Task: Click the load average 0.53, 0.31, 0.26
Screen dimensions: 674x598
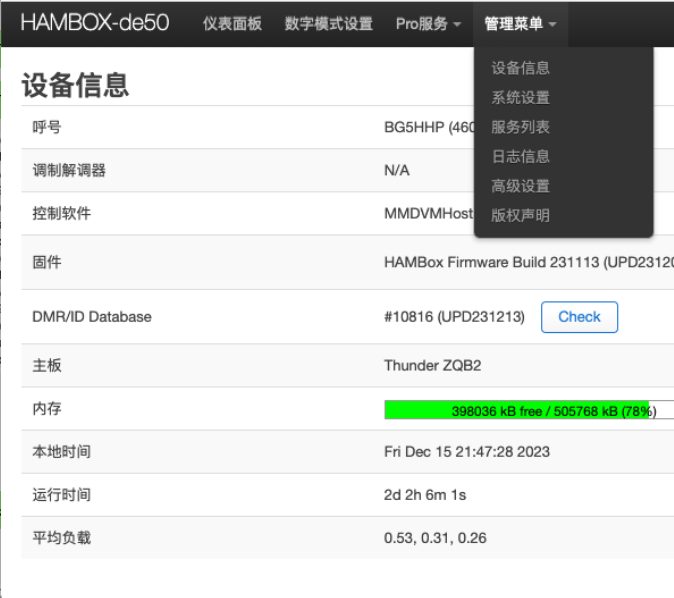Action: pos(435,538)
